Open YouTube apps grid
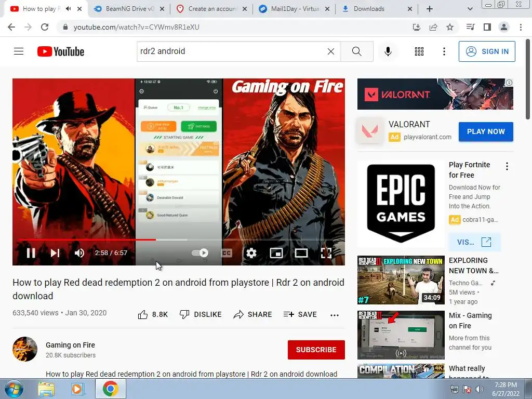Viewport: 532px width, 399px height. [x=419, y=51]
